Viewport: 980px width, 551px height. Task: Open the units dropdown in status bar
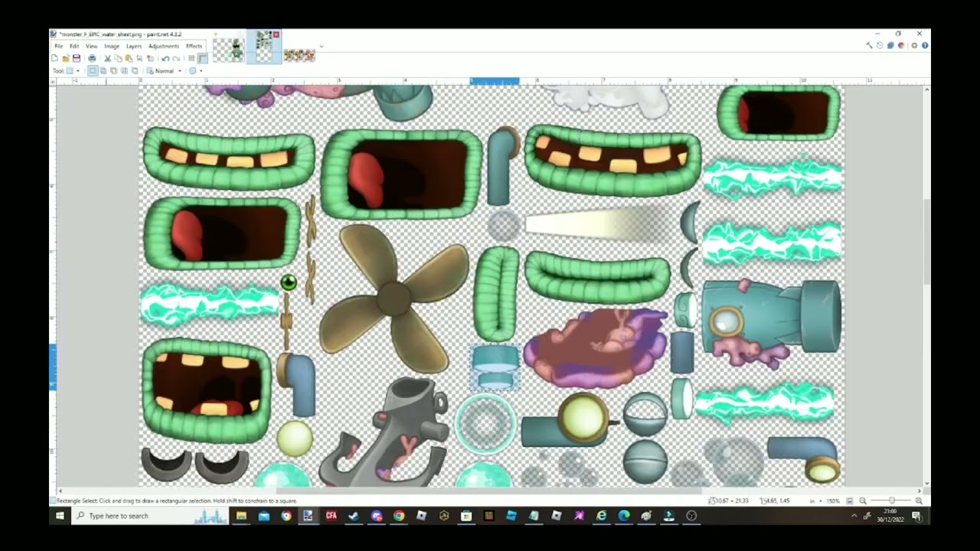click(x=816, y=500)
